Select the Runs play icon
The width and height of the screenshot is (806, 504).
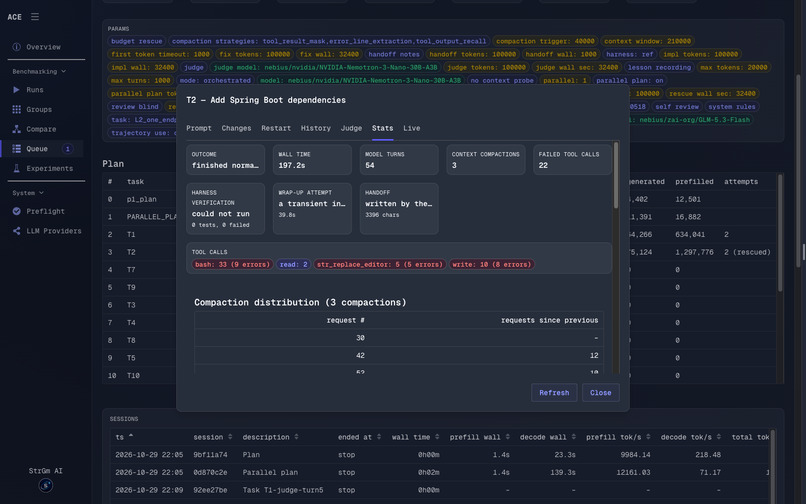[16, 89]
